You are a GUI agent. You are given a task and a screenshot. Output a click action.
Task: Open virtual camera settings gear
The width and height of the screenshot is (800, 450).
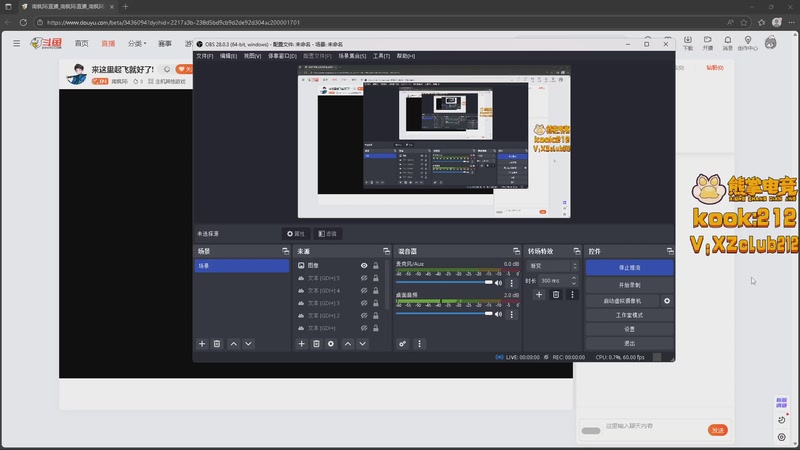point(667,301)
